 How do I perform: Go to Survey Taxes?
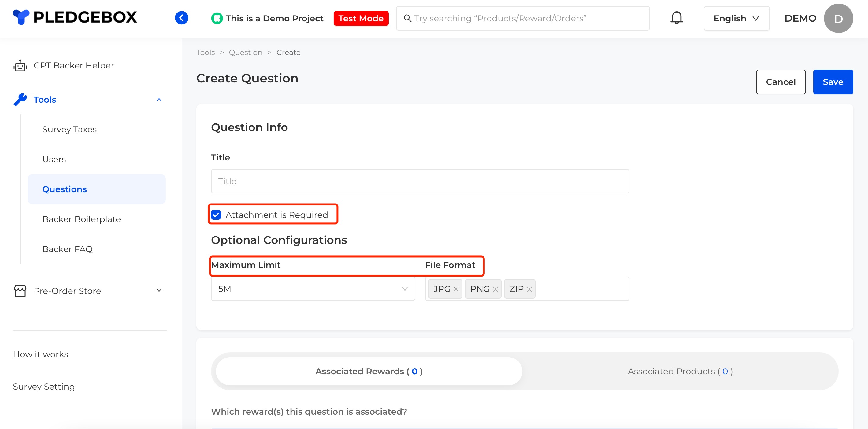click(x=69, y=129)
